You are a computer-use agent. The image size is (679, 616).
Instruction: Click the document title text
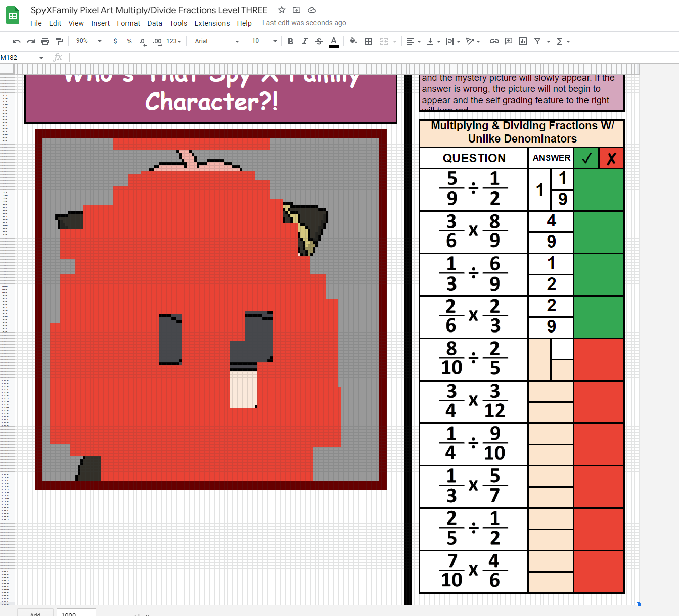coord(149,10)
